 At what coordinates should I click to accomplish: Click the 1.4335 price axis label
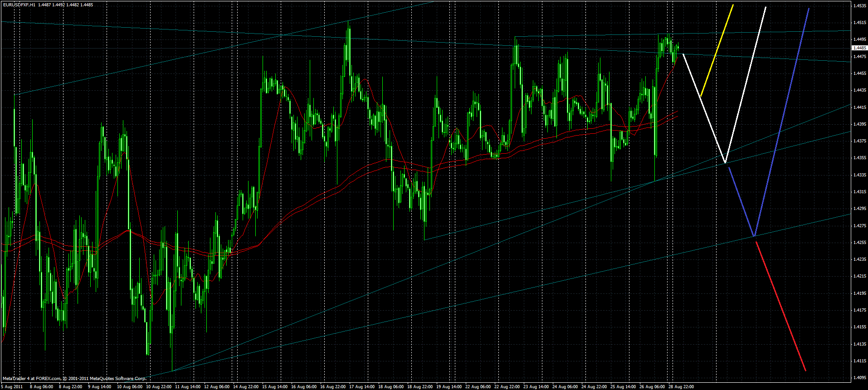click(859, 175)
